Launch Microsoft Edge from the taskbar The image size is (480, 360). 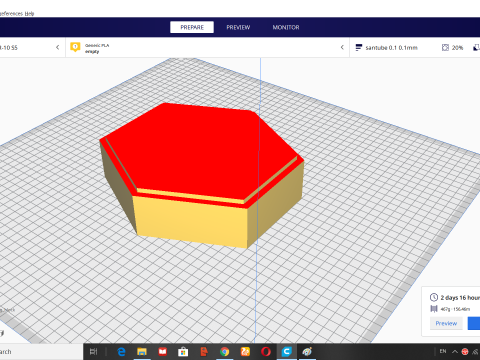(x=121, y=352)
